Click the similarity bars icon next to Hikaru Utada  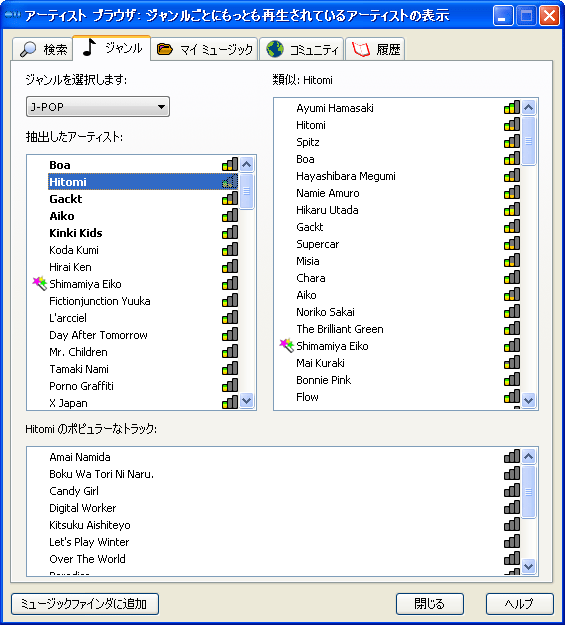pyautogui.click(x=512, y=210)
